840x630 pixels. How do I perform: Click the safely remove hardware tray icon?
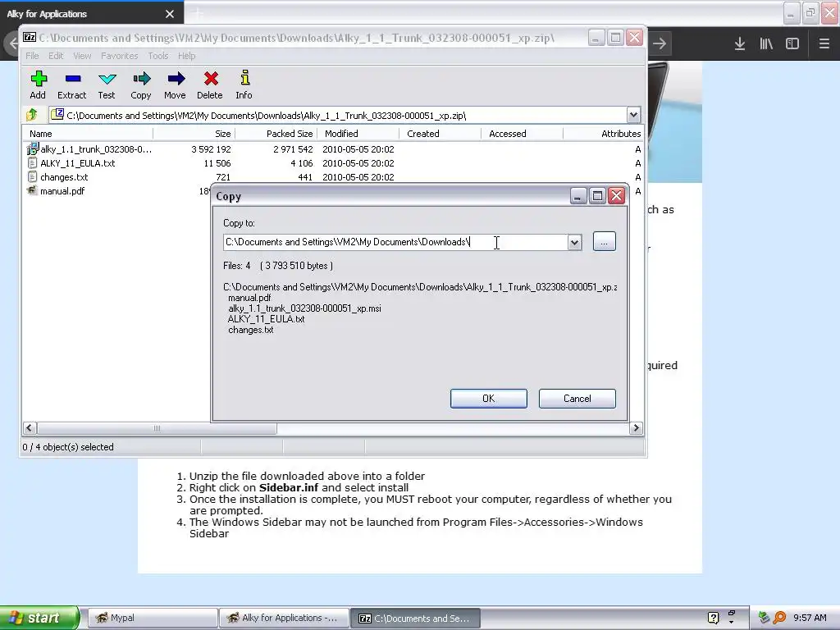point(765,619)
